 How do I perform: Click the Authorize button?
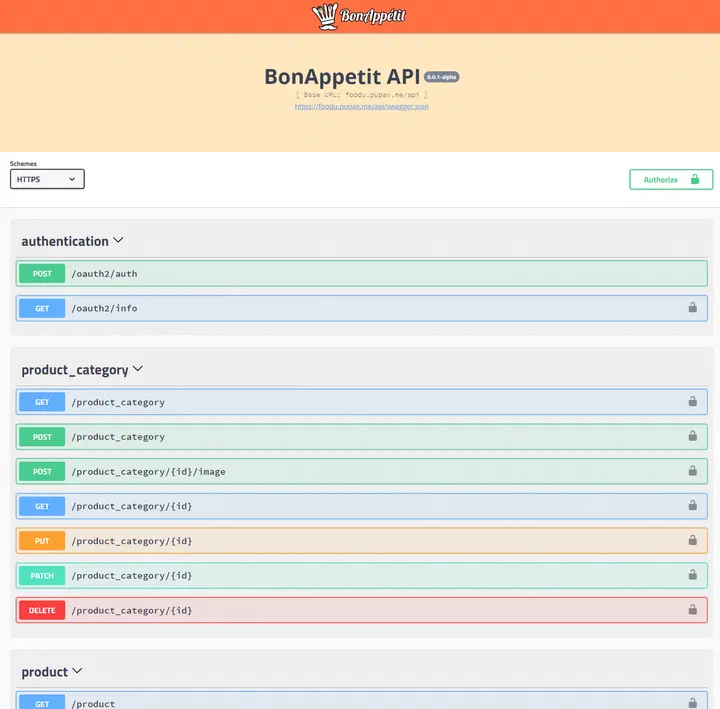tap(671, 180)
